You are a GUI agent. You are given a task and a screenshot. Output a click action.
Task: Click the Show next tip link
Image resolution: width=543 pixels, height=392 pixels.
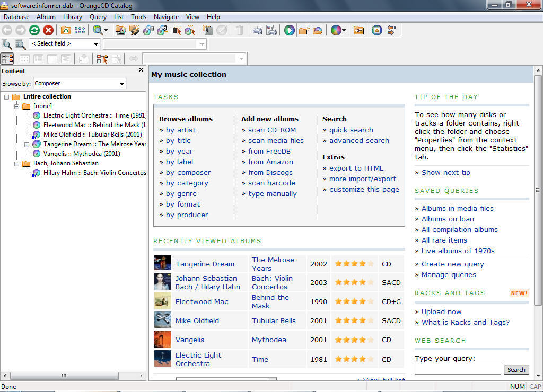tap(445, 173)
